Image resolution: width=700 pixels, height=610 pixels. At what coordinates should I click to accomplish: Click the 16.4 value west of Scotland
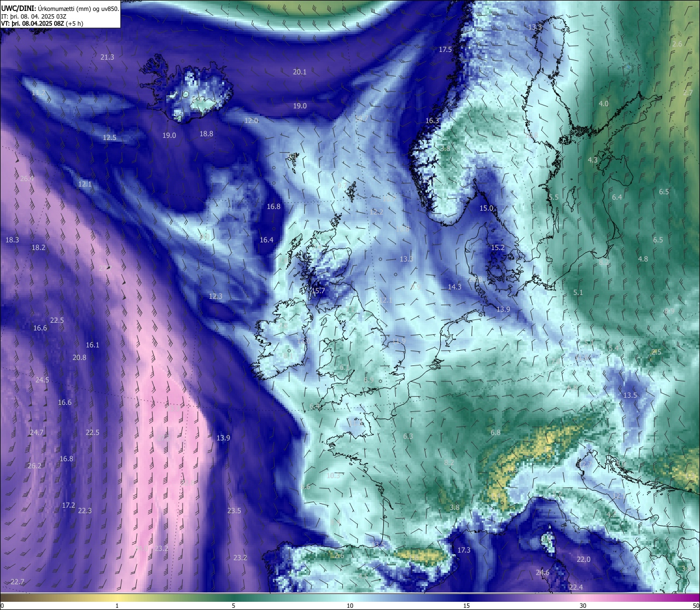click(x=266, y=240)
